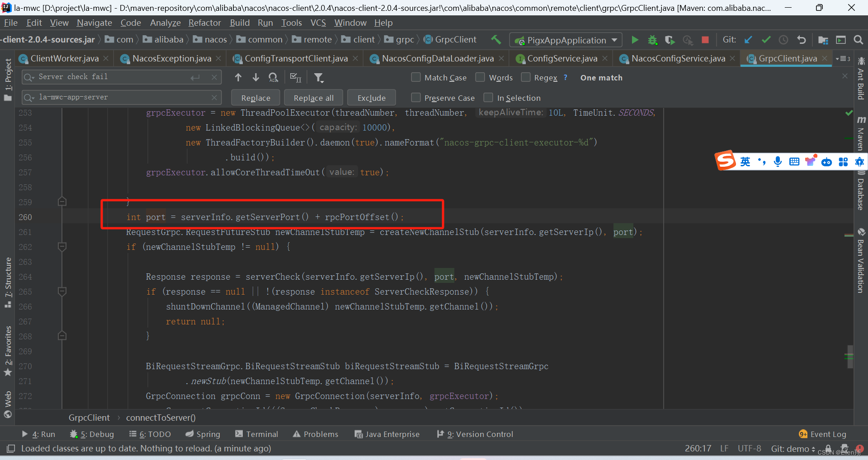Click the Git commit checkmark icon
The height and width of the screenshot is (460, 868).
pos(766,40)
